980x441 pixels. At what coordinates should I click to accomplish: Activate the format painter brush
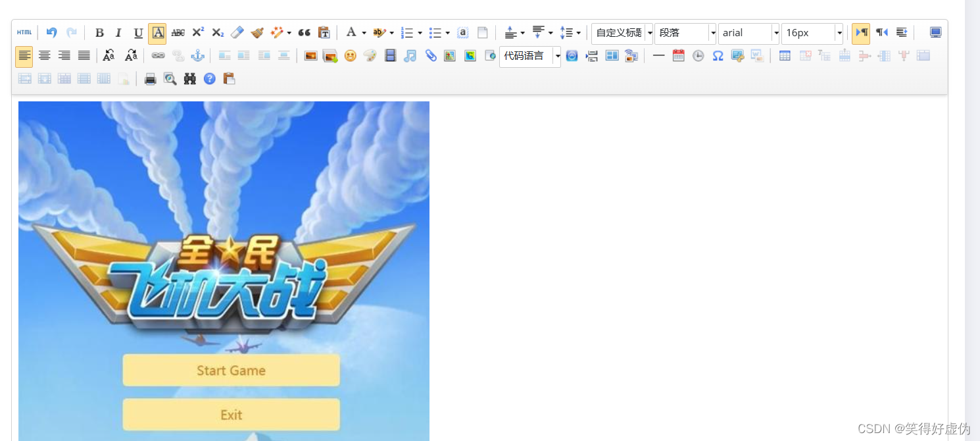(x=257, y=33)
